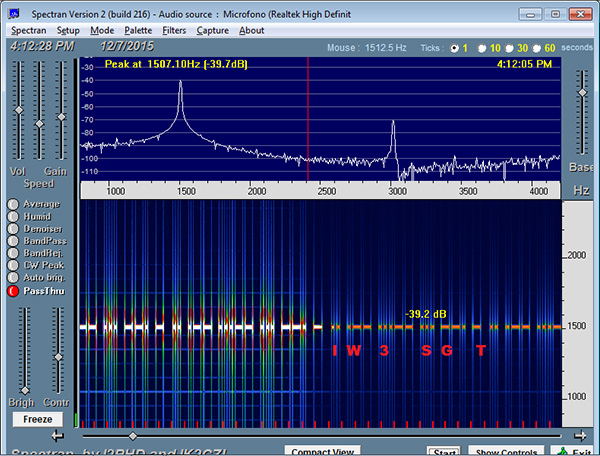The height and width of the screenshot is (456, 600).
Task: Click the 4:12:05 PM timestamp in spectrum
Action: [x=524, y=64]
